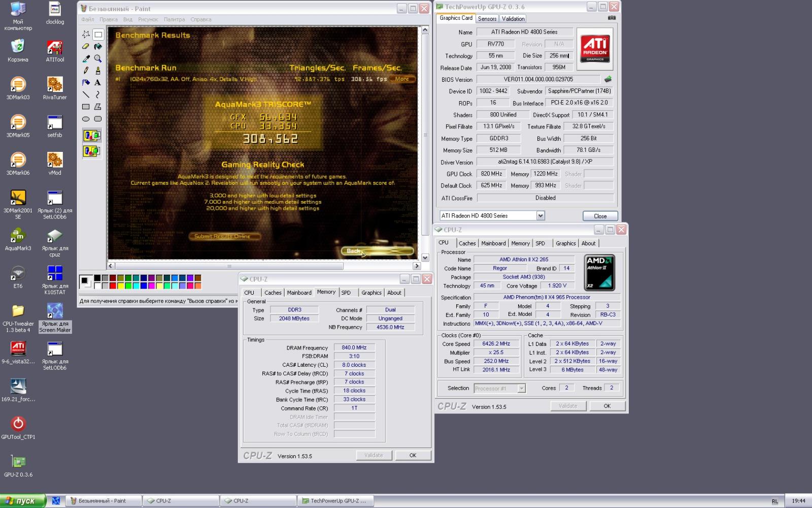The height and width of the screenshot is (508, 812).
Task: Switch to the Безымянный - Paint taskbar button
Action: tap(103, 501)
